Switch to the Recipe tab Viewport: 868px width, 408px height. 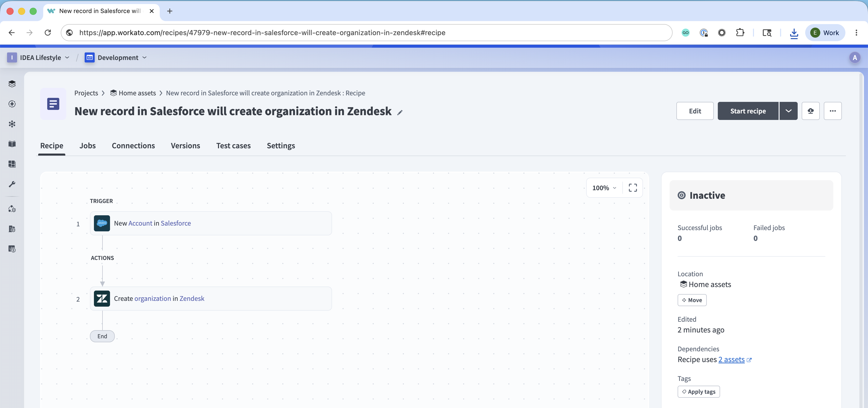tap(51, 146)
